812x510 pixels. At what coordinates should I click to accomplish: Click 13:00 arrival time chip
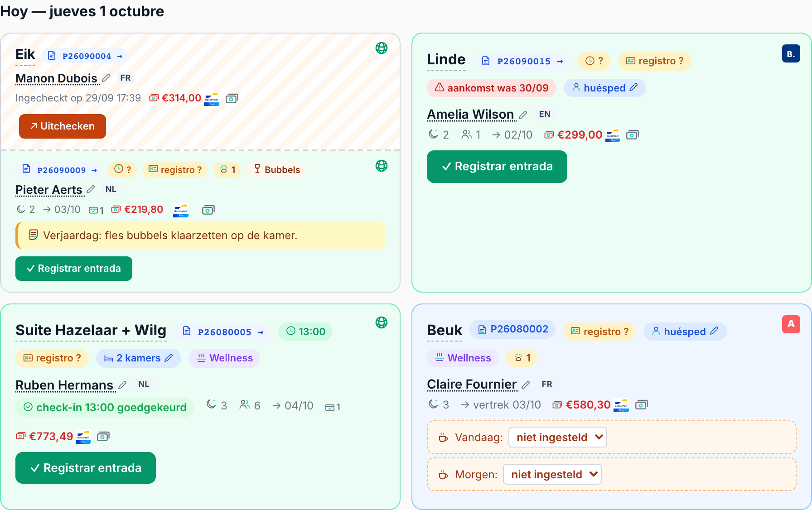[x=305, y=332]
